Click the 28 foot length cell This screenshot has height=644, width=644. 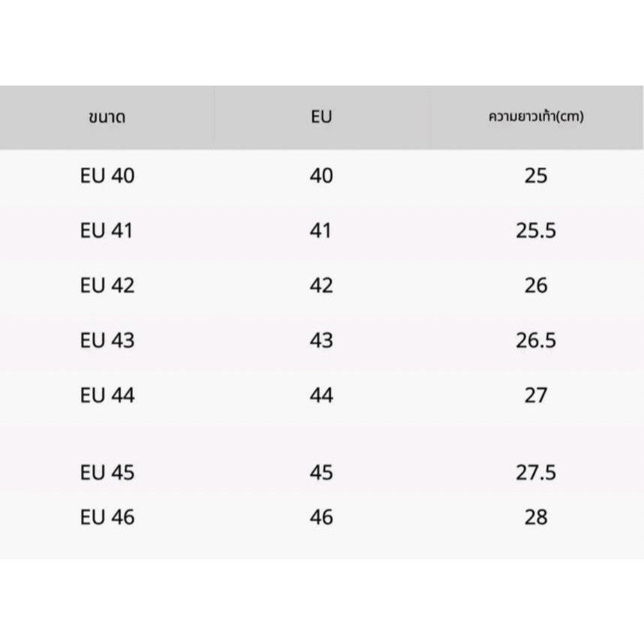[536, 517]
